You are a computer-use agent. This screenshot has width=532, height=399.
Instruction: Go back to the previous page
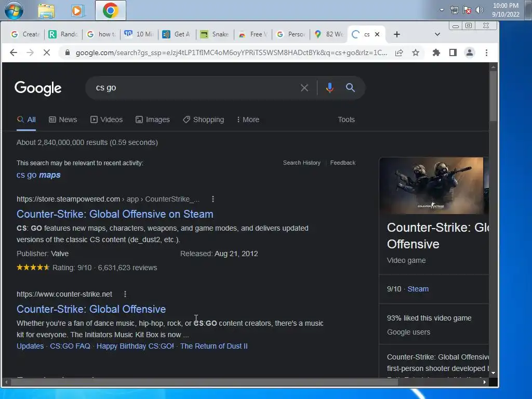[13, 52]
